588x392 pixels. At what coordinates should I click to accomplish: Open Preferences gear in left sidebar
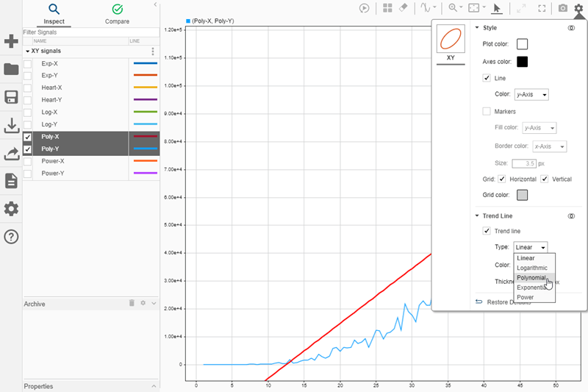pyautogui.click(x=11, y=209)
